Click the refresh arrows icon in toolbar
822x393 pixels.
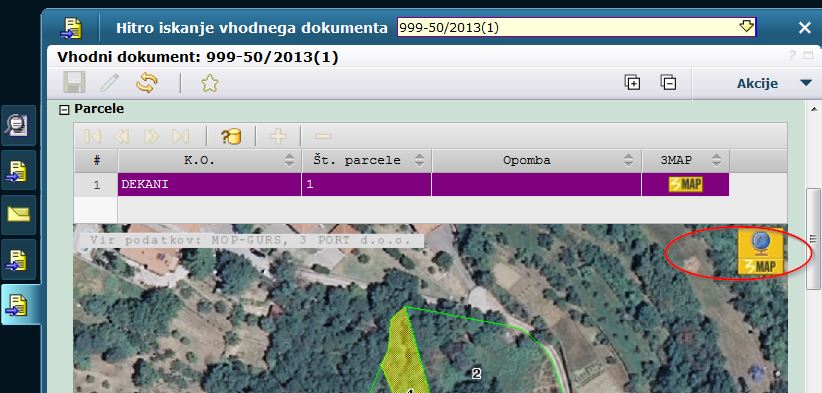pyautogui.click(x=147, y=83)
